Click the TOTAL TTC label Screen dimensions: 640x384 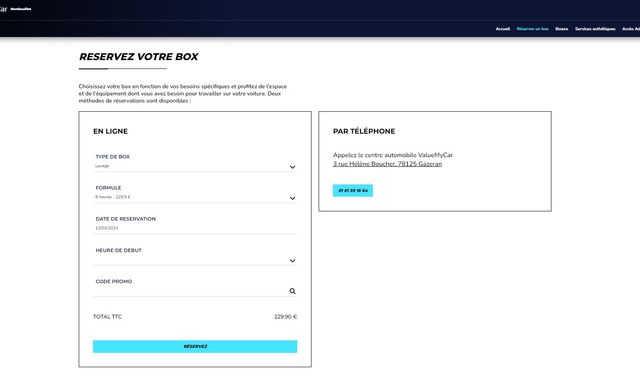coord(107,317)
